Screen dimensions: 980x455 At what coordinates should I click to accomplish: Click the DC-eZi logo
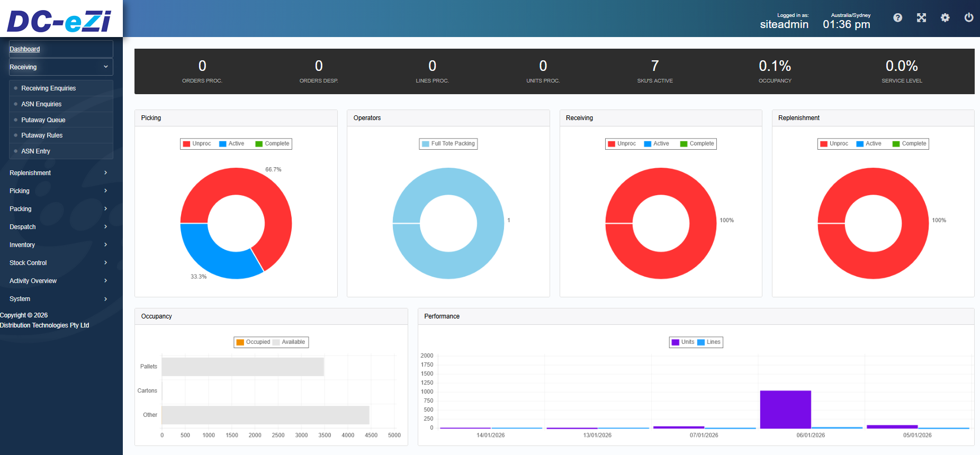tap(59, 21)
